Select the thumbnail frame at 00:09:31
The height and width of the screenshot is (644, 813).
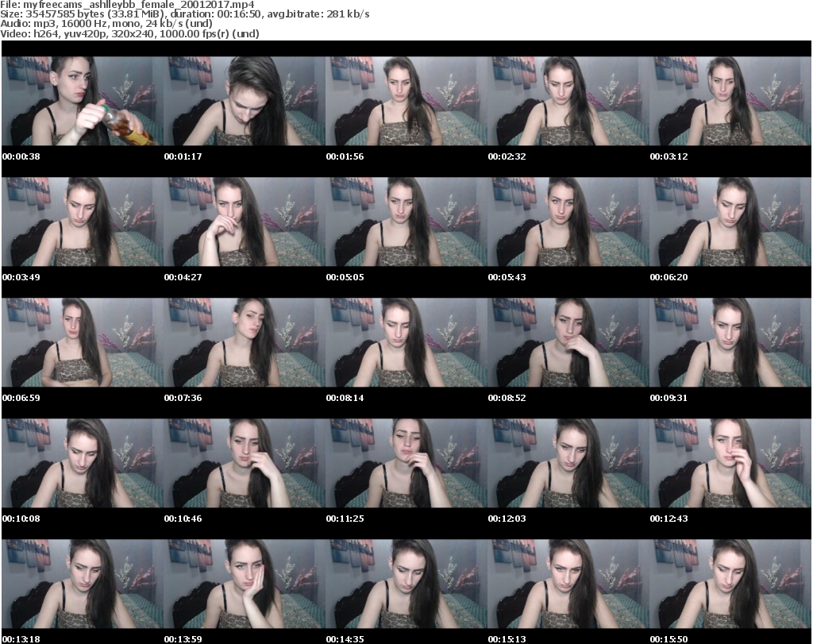tap(730, 343)
